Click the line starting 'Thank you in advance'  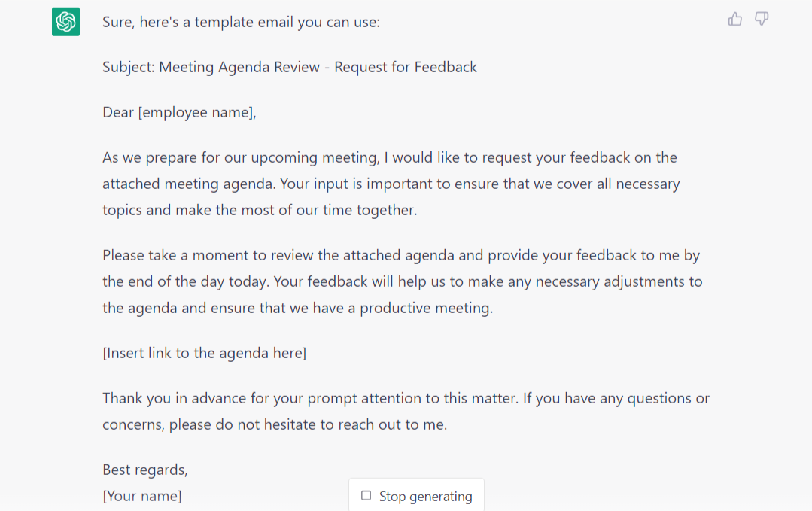click(406, 398)
